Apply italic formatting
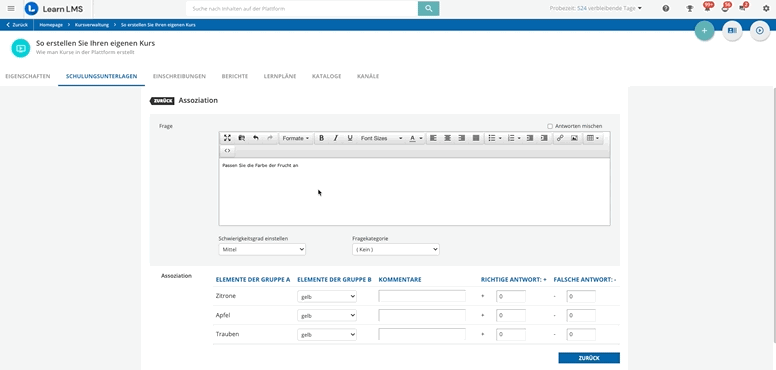Viewport: 776px width, 370px height. [336, 138]
